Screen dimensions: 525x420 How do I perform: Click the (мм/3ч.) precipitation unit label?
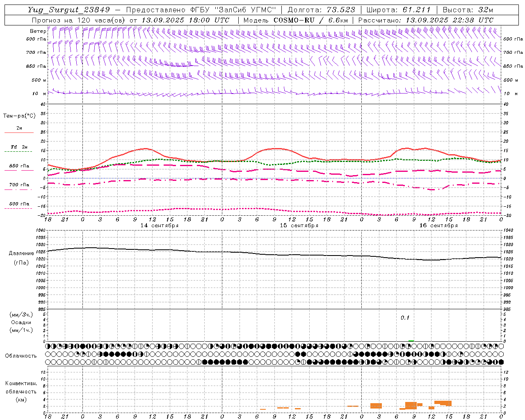point(21,315)
